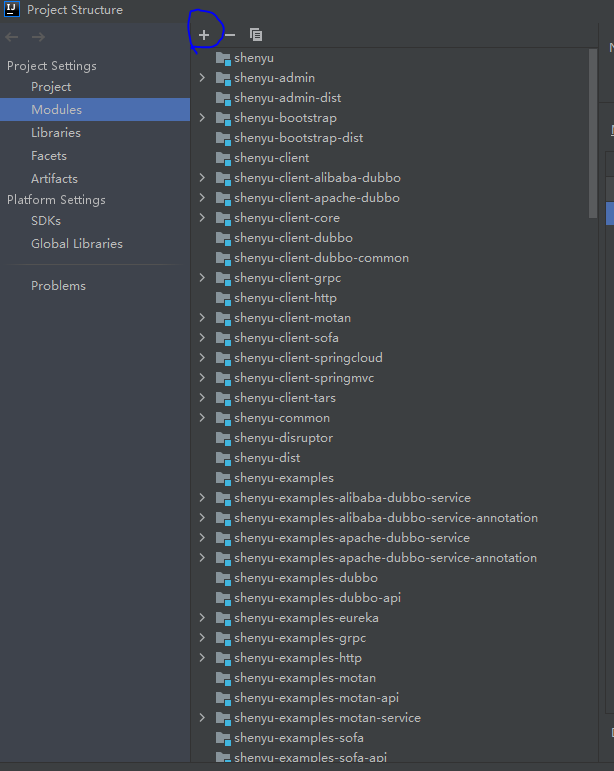The image size is (614, 771).
Task: Expand the shenyu-examples-motan-service module
Action: [x=202, y=718]
